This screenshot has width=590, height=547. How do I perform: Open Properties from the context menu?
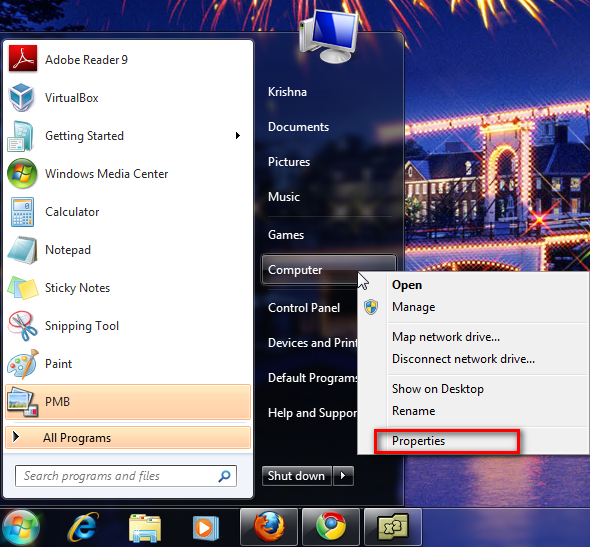click(418, 441)
